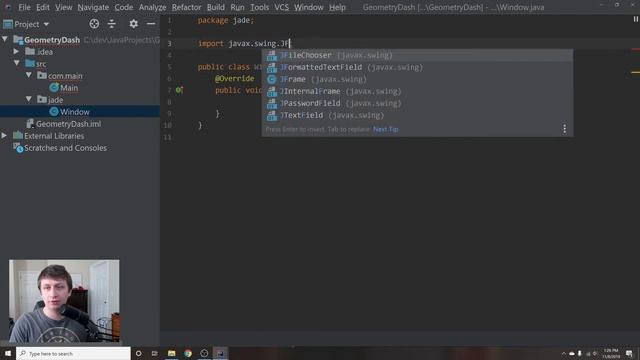This screenshot has height=360, width=640.
Task: Open GeometryDash.iml file
Action: click(x=63, y=124)
